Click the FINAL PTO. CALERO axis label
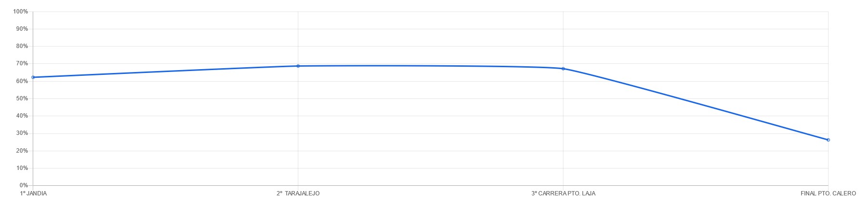Viewport: 868px width, 205px height. pyautogui.click(x=828, y=193)
